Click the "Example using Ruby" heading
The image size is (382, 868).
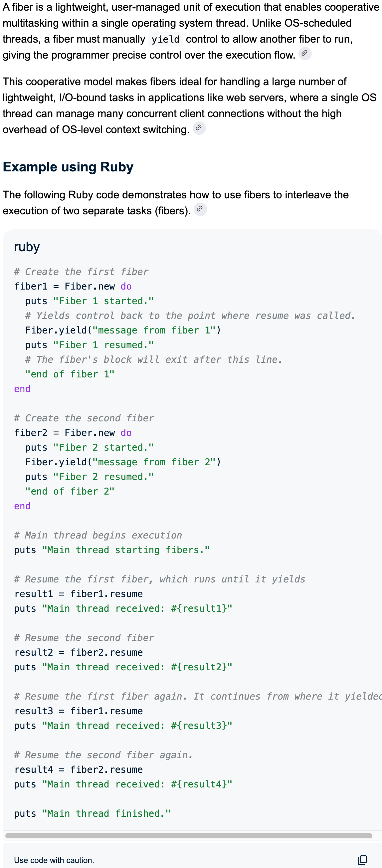tap(68, 167)
